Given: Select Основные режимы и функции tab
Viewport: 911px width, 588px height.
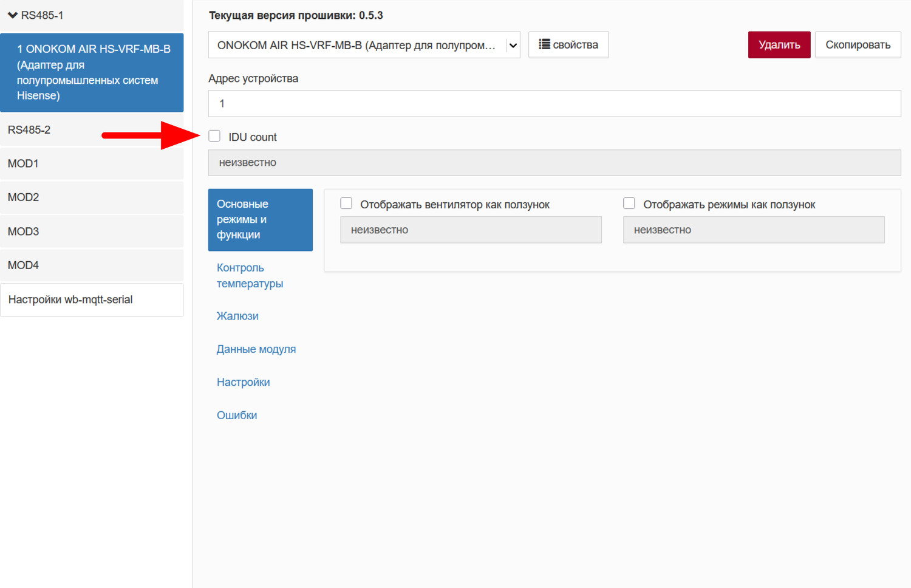Looking at the screenshot, I should click(260, 219).
